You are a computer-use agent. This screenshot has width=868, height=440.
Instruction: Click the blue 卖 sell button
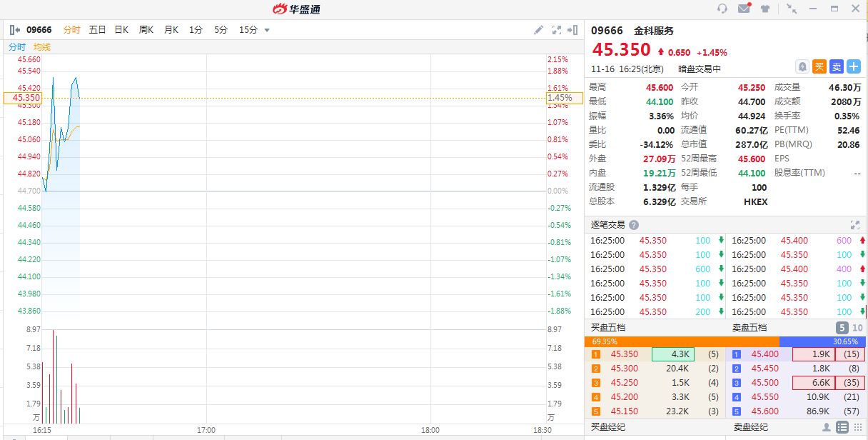(837, 66)
